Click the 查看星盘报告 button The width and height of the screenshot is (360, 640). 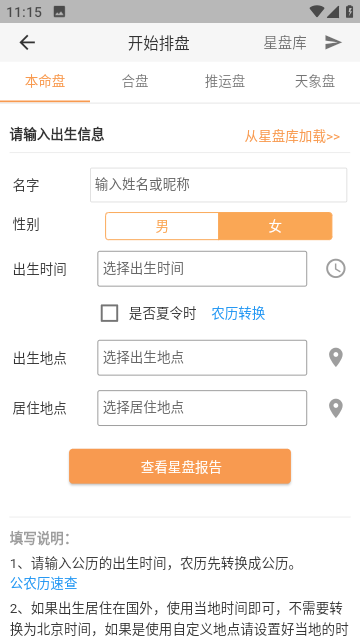click(180, 467)
